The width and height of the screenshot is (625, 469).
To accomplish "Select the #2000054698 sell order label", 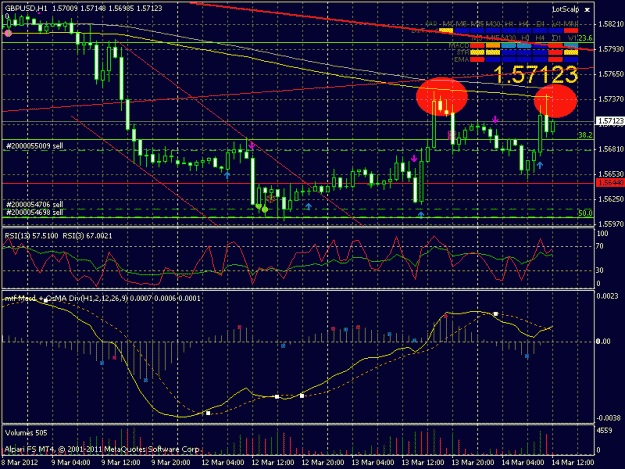I will pos(35,212).
